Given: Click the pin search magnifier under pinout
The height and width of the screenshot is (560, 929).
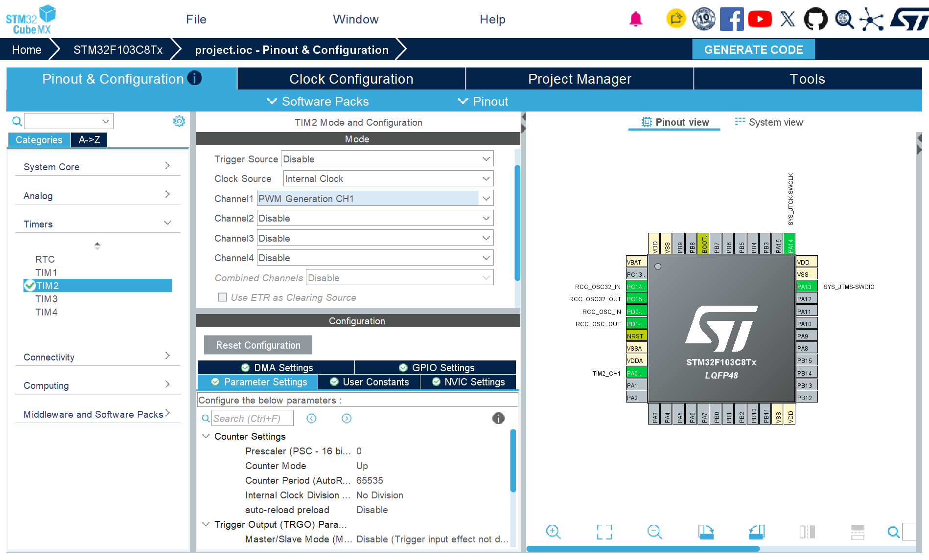Looking at the screenshot, I should coord(893,532).
